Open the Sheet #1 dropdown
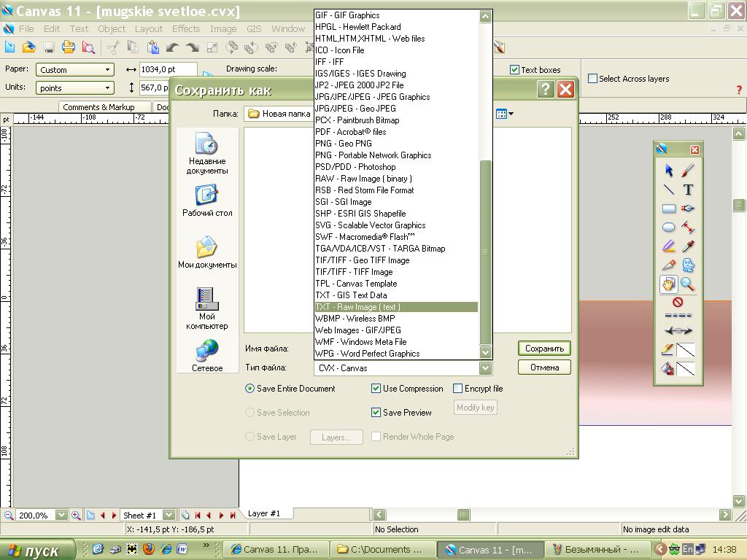The height and width of the screenshot is (560, 747). (169, 515)
